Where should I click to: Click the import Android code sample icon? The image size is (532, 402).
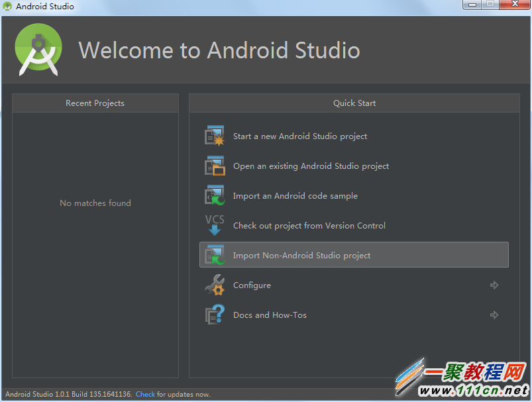pyautogui.click(x=215, y=195)
